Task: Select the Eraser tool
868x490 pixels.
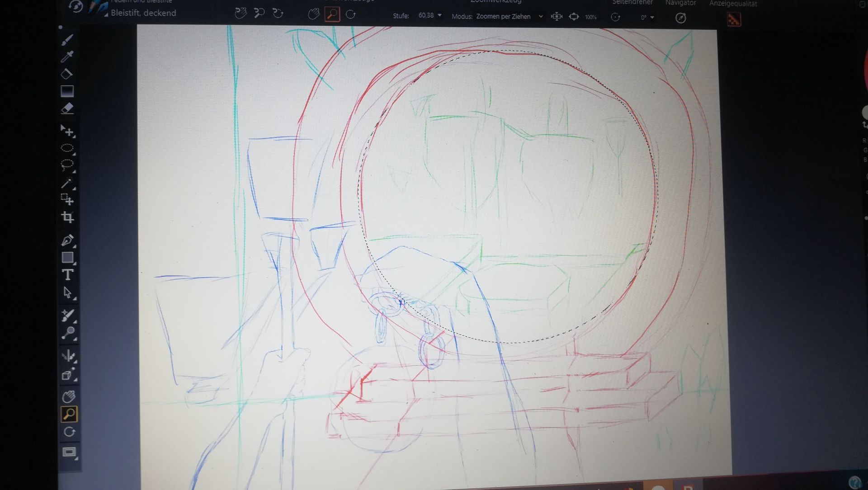Action: [67, 108]
